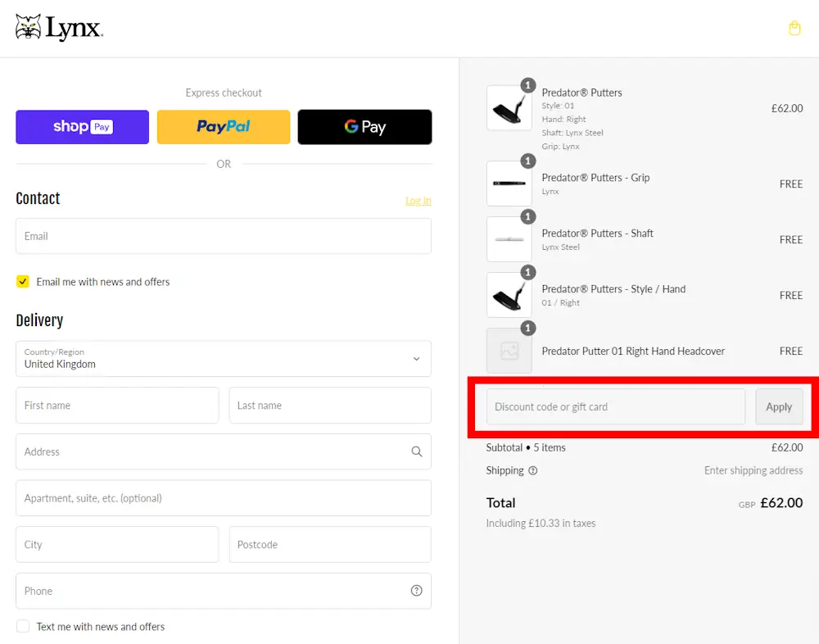The height and width of the screenshot is (644, 819).
Task: Open the Log in link
Action: tap(419, 201)
